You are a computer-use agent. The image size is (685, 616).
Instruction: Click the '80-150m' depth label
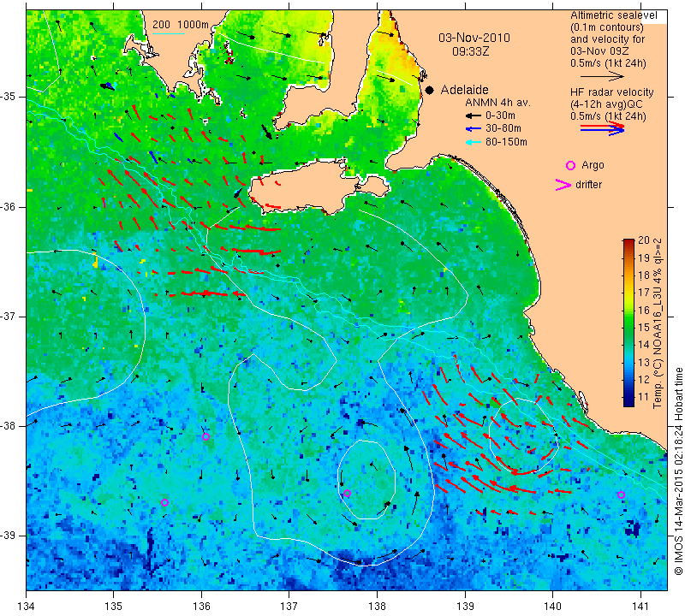coord(506,142)
